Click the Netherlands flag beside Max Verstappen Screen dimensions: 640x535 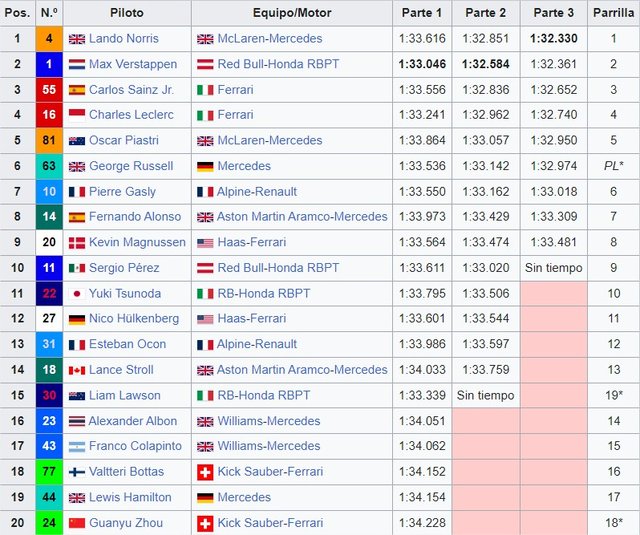click(x=77, y=64)
